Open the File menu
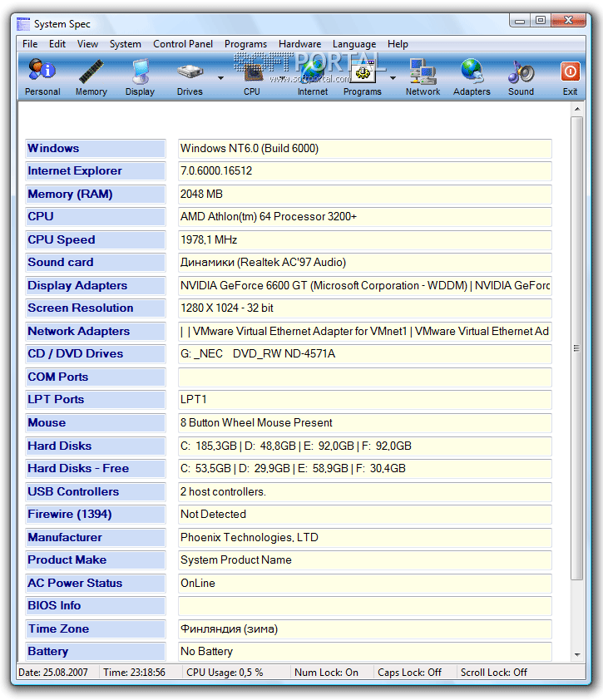 click(x=30, y=44)
